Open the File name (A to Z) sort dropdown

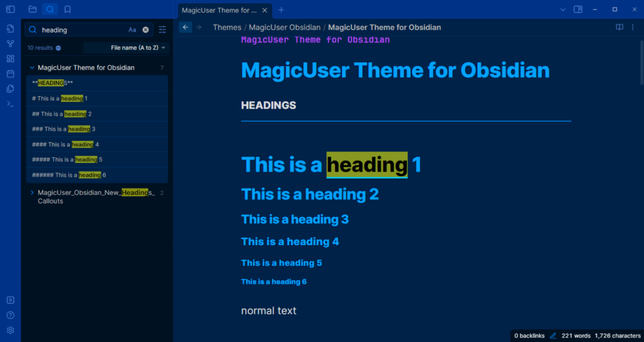(x=126, y=48)
